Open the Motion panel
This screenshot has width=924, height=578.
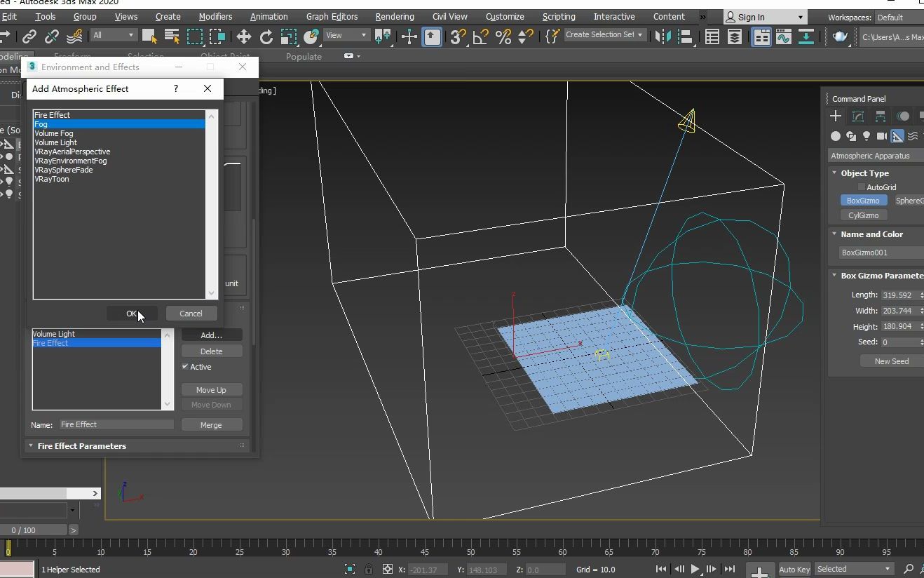tap(903, 116)
